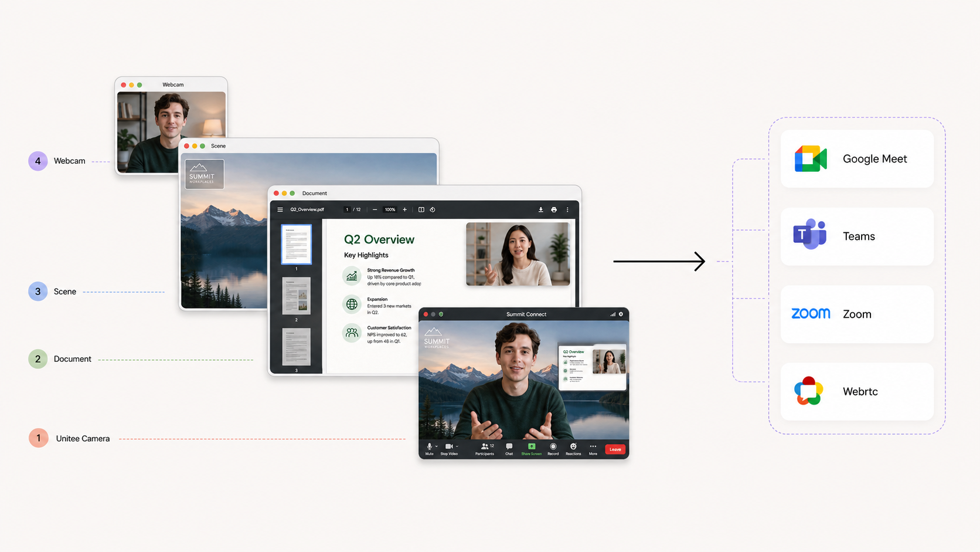This screenshot has height=552, width=980.
Task: Open the Participants panel
Action: (x=485, y=449)
